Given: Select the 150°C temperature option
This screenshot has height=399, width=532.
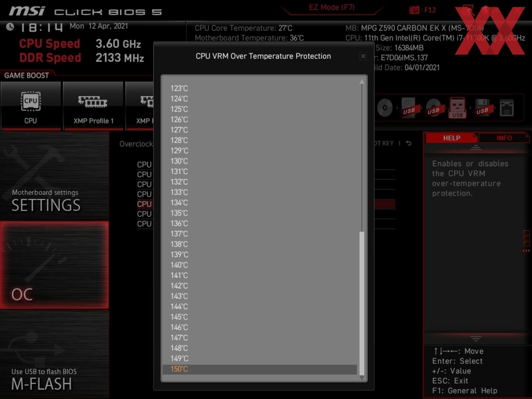Looking at the screenshot, I should [x=260, y=369].
